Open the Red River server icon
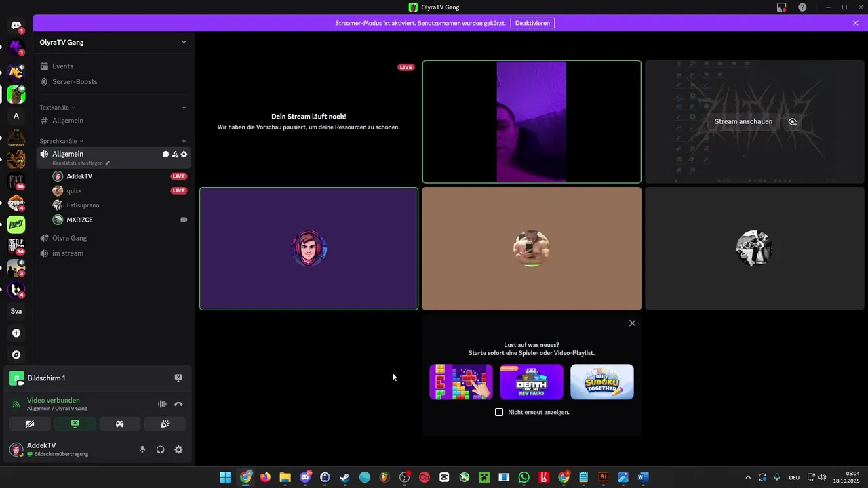 [x=16, y=245]
